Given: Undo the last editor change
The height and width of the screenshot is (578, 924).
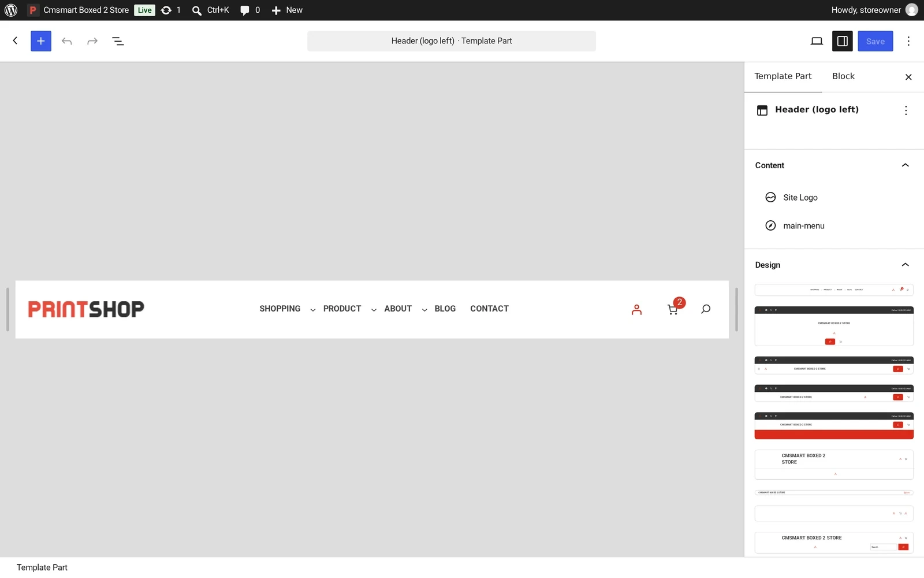Looking at the screenshot, I should (67, 41).
